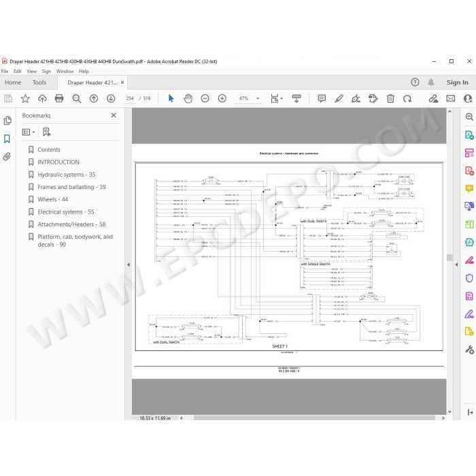
Task: Close the Draper Header document tab
Action: pos(122,82)
